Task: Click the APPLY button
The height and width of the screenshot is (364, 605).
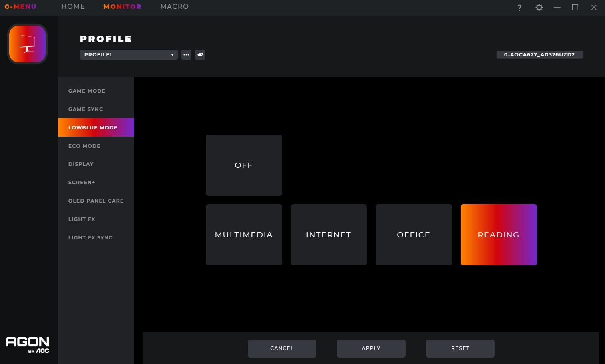Action: tap(371, 348)
